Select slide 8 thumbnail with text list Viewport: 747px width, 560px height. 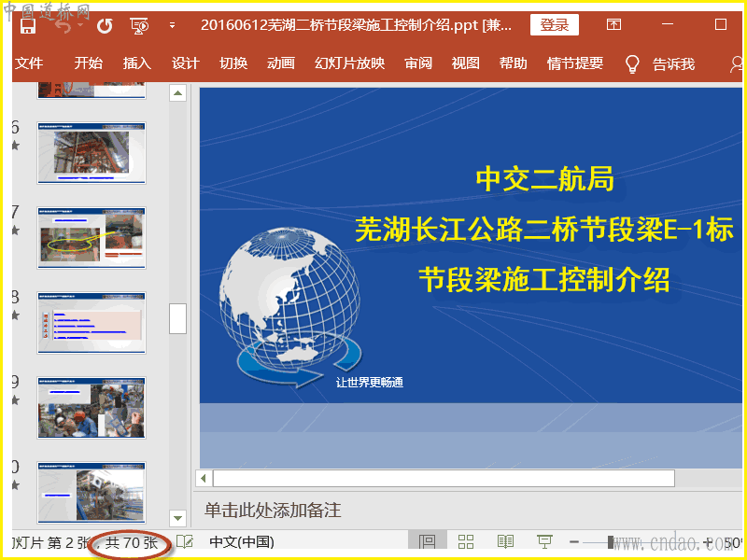[92, 322]
